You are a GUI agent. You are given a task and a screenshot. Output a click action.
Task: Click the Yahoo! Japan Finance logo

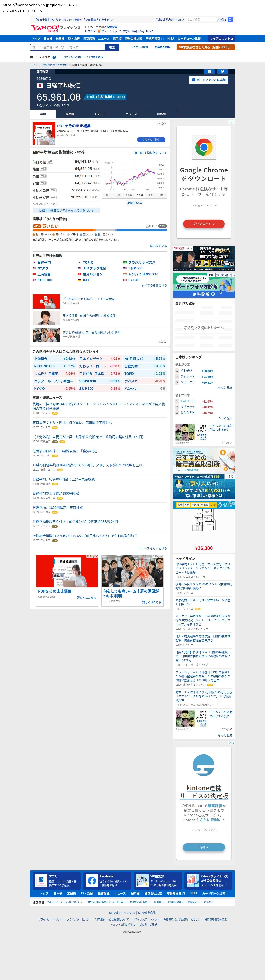(55, 29)
